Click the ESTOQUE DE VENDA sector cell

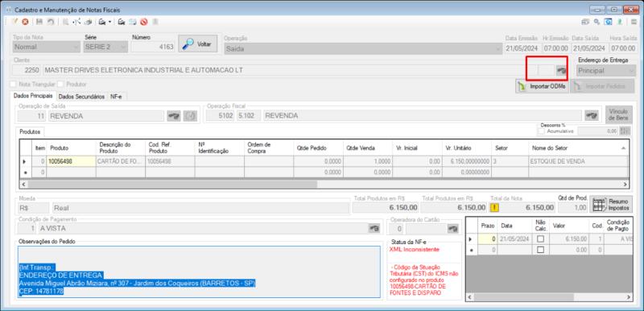tap(578, 161)
